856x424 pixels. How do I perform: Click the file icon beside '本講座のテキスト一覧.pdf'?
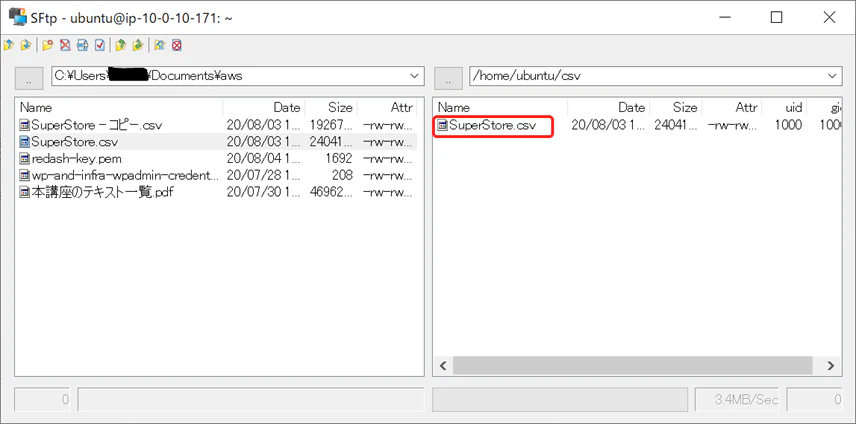[x=25, y=193]
